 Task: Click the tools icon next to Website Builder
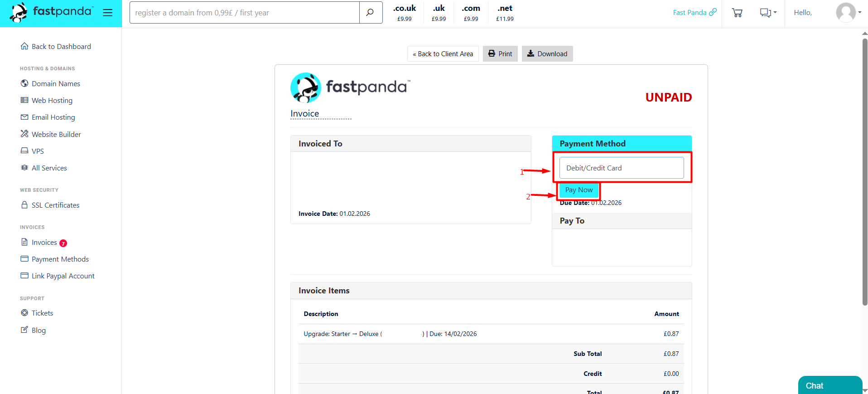click(x=24, y=134)
